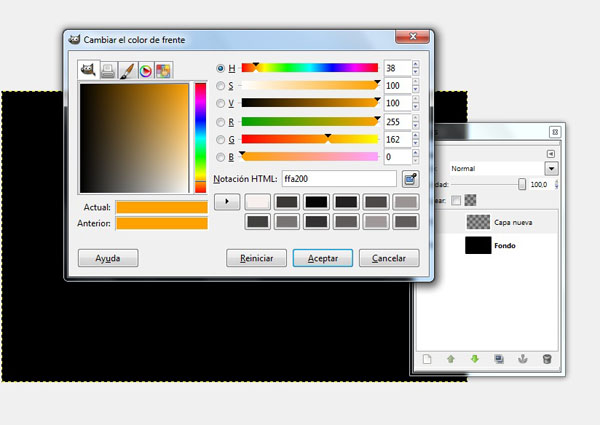Click the Value slider bar
The height and width of the screenshot is (425, 600).
(x=310, y=103)
